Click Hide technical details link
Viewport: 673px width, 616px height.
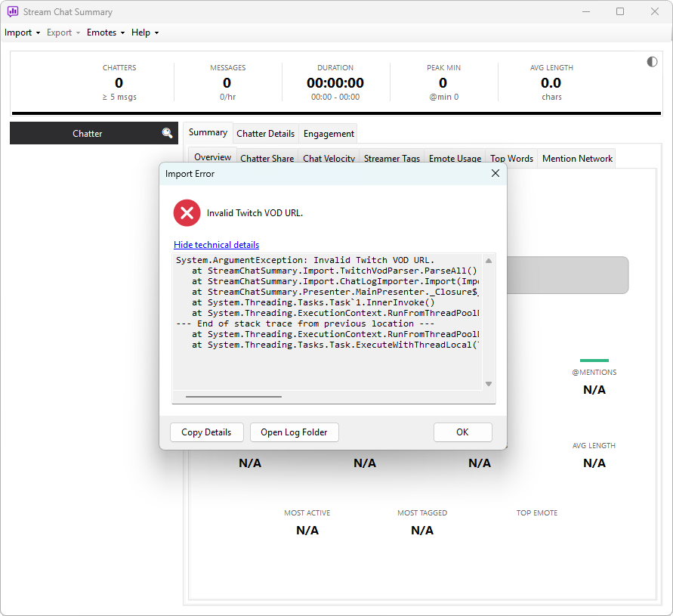point(216,244)
